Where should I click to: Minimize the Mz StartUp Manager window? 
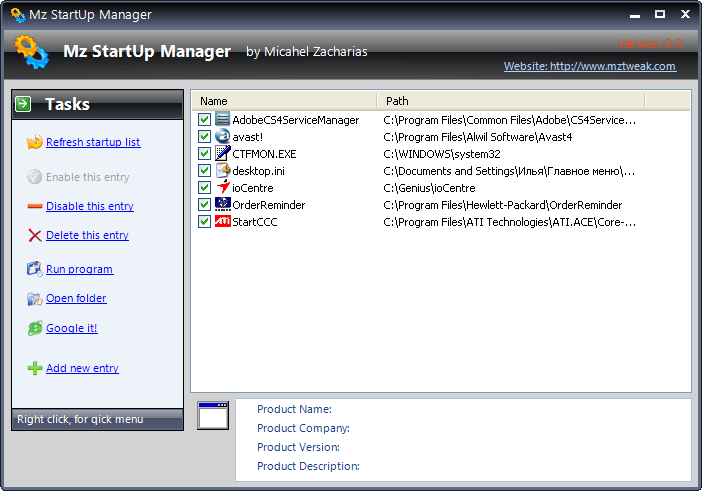tap(634, 15)
